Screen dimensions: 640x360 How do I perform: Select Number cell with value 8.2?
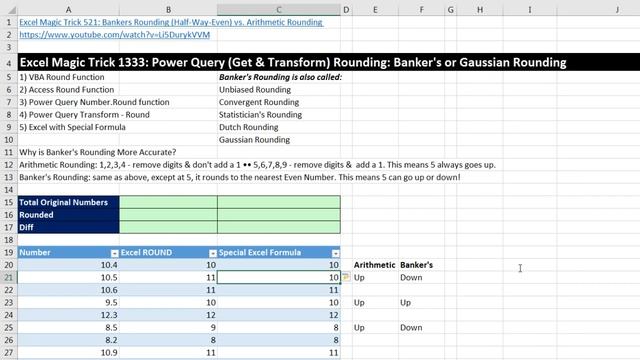tap(69, 340)
